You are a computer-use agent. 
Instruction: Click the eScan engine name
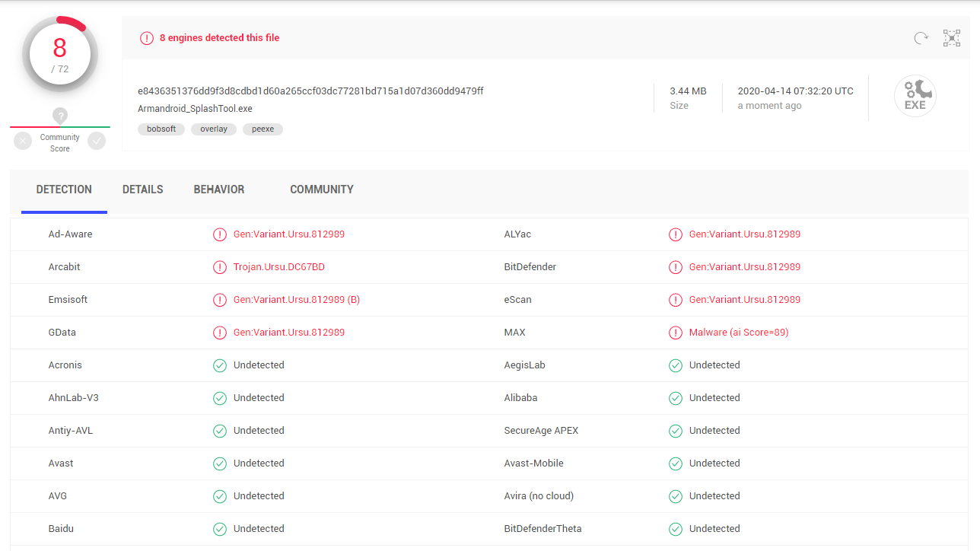(518, 300)
